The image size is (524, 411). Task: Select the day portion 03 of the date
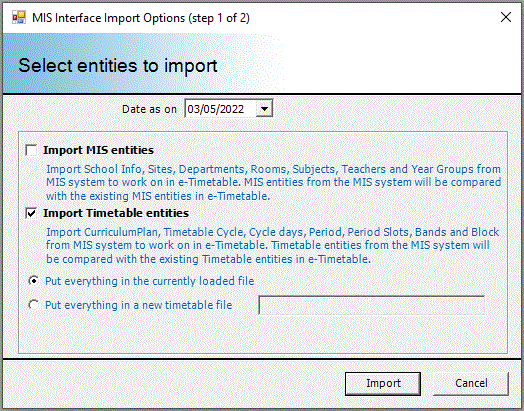[193, 109]
